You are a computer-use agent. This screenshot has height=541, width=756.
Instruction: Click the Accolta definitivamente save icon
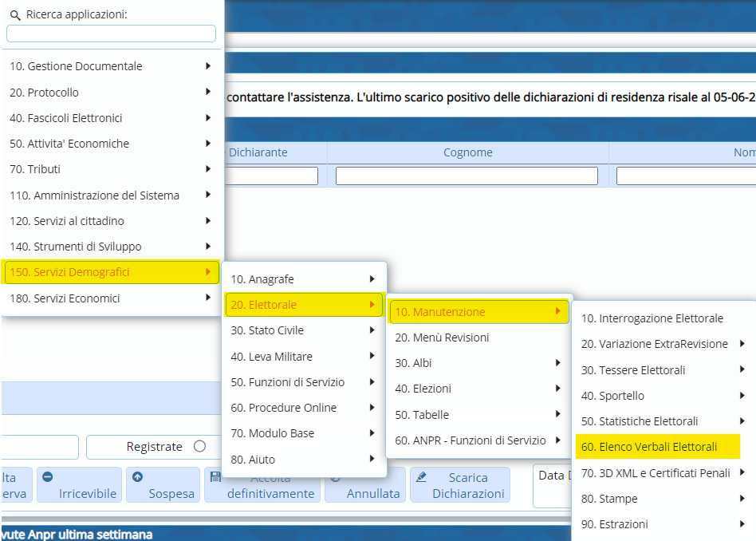point(215,476)
